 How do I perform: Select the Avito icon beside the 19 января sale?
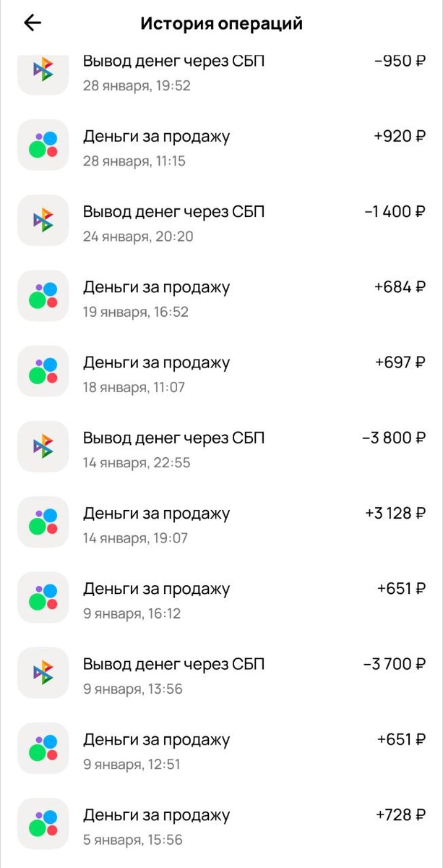pos(43,296)
